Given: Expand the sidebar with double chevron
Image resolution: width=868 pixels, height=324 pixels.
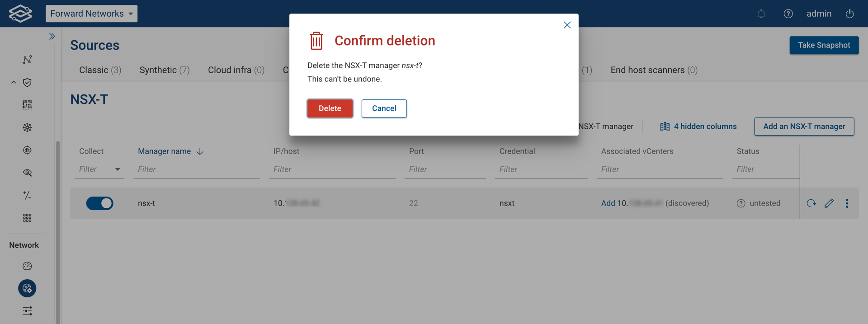Looking at the screenshot, I should (x=52, y=36).
